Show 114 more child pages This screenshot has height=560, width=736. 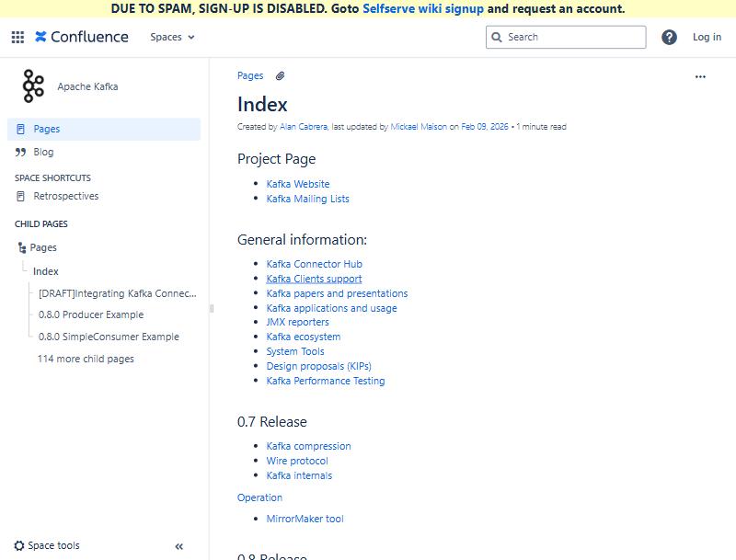[86, 359]
